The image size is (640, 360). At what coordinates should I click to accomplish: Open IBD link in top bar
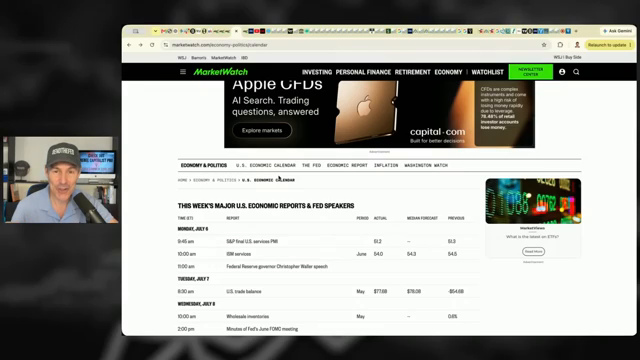[244, 58]
